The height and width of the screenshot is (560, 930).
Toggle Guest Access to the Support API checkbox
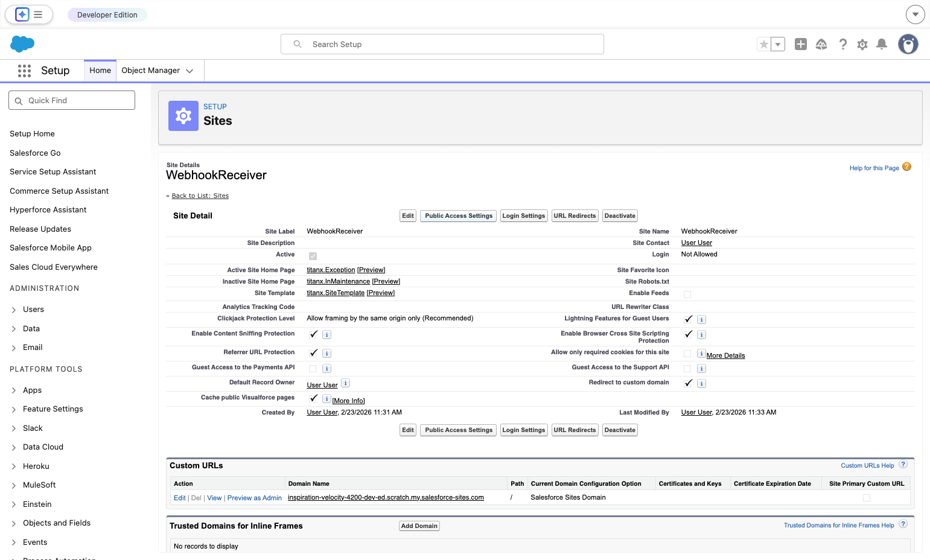(x=687, y=369)
